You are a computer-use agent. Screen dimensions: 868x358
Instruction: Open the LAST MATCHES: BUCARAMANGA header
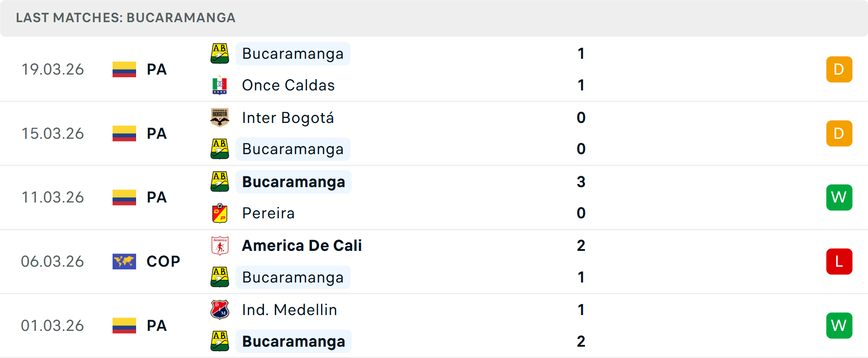(125, 18)
